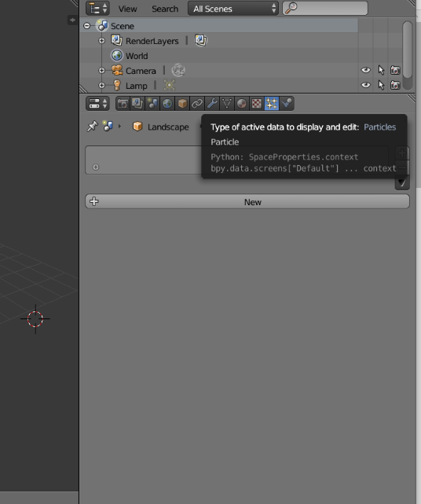Collapse the Scene tree node
Image resolution: width=421 pixels, height=504 pixels.
click(x=86, y=26)
